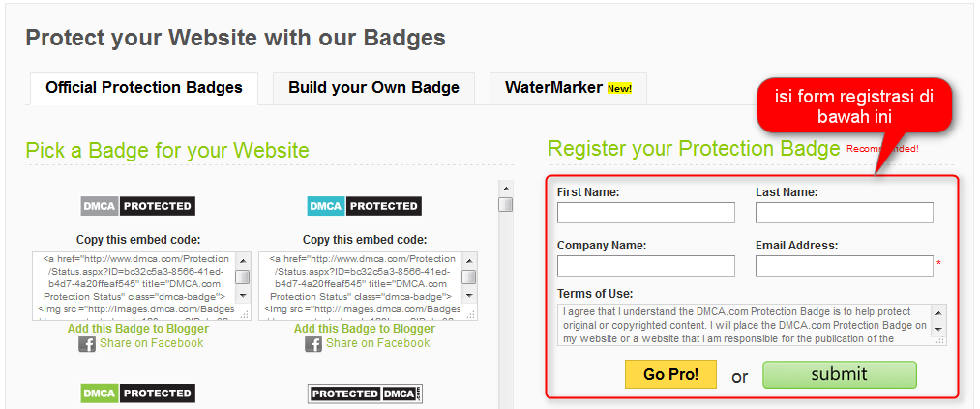Click the Facebook icon under the gray badge

pyautogui.click(x=87, y=344)
